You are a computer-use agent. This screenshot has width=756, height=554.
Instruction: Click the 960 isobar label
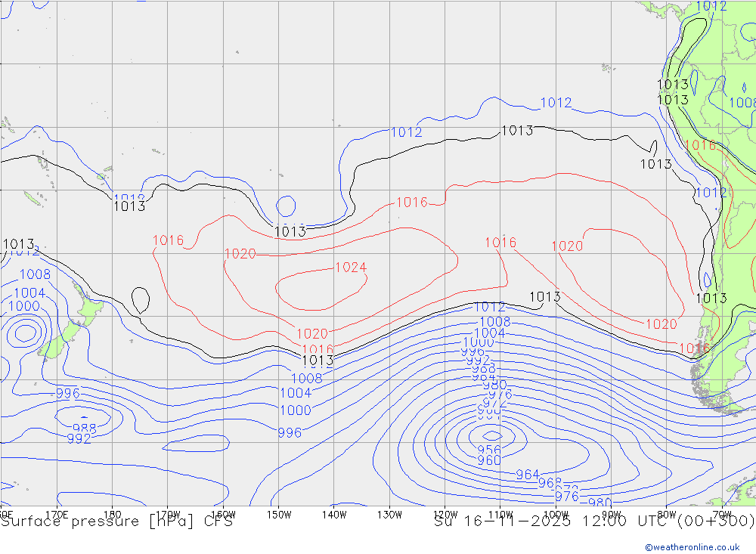click(489, 460)
